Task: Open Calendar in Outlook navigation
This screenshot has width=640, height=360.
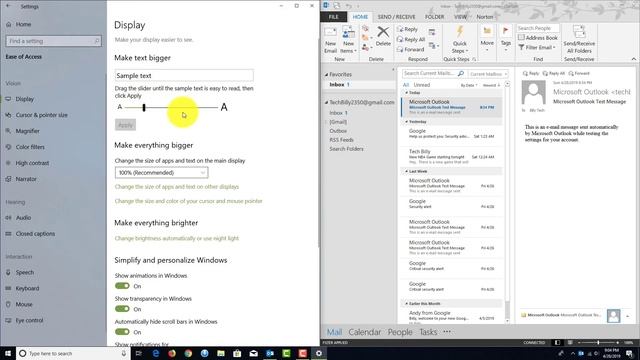Action: [364, 332]
